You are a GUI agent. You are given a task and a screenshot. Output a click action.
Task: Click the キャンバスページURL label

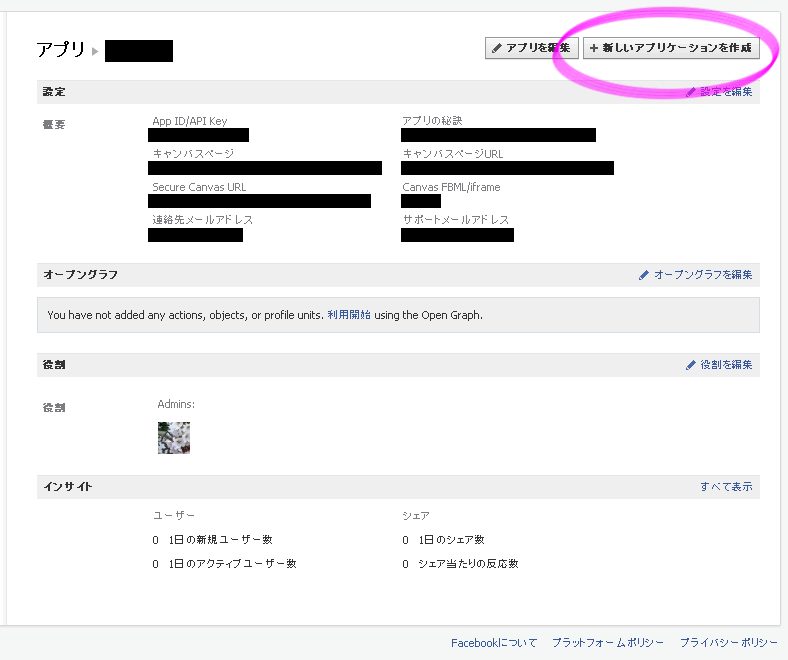click(x=452, y=154)
